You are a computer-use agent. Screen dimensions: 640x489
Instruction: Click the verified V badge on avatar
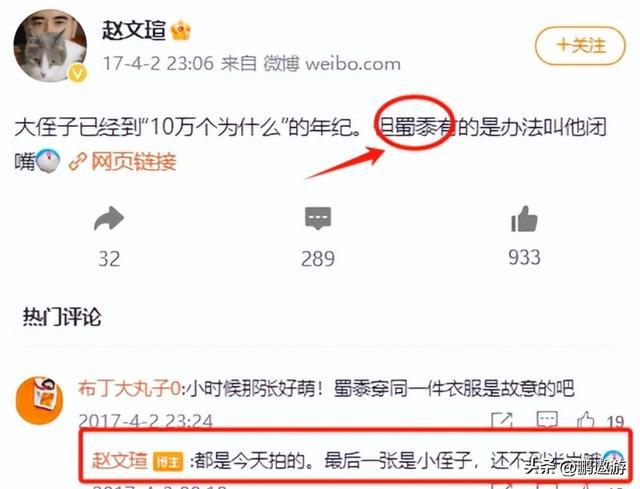coord(78,73)
